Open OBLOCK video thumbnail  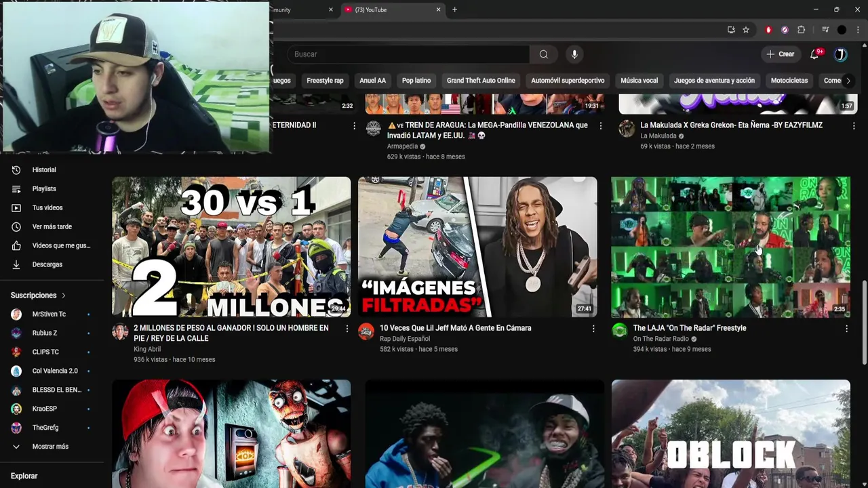pyautogui.click(x=730, y=434)
